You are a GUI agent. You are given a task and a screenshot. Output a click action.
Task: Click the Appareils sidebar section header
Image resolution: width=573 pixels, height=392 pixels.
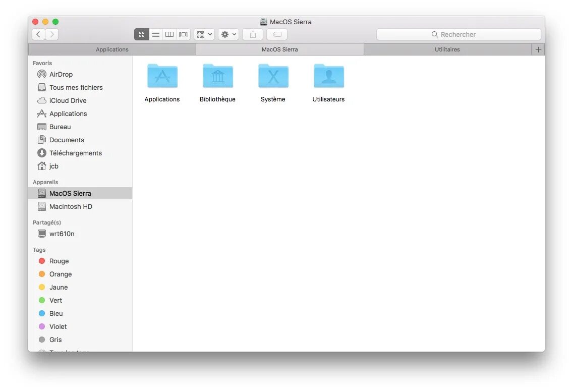tap(45, 182)
